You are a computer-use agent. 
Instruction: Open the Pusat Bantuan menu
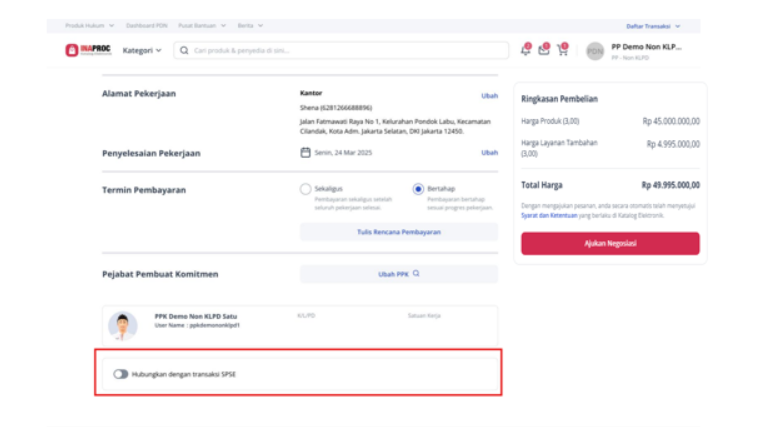click(x=202, y=25)
